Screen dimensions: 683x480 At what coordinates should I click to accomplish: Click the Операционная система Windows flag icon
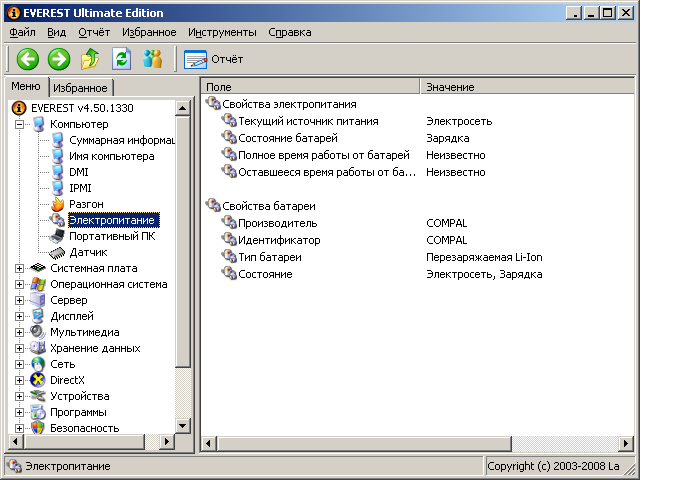click(x=38, y=284)
